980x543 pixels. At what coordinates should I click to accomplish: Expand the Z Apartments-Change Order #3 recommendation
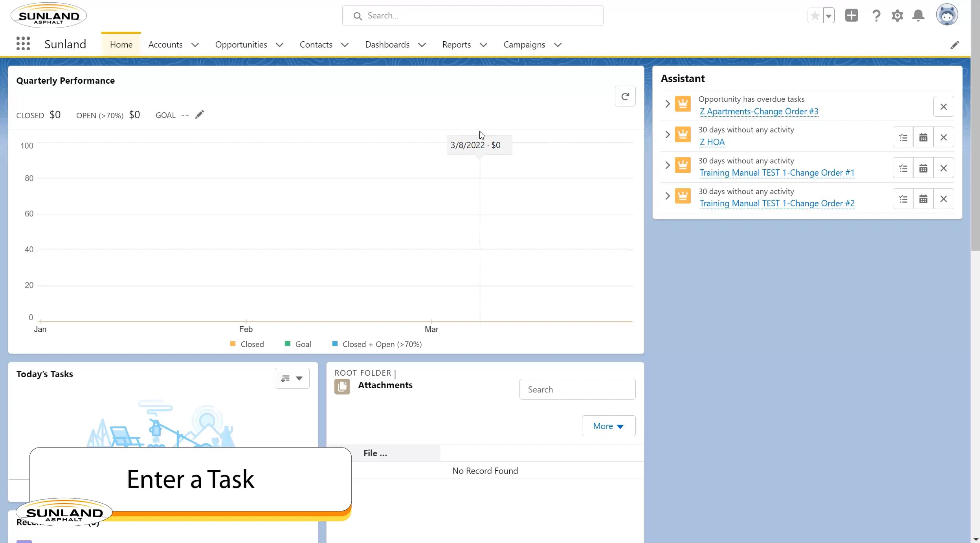(667, 104)
